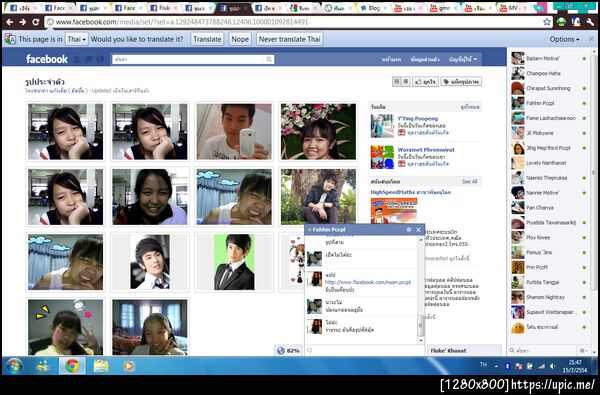
Task: Open the man in black suit photo thumbnail
Action: (234, 262)
